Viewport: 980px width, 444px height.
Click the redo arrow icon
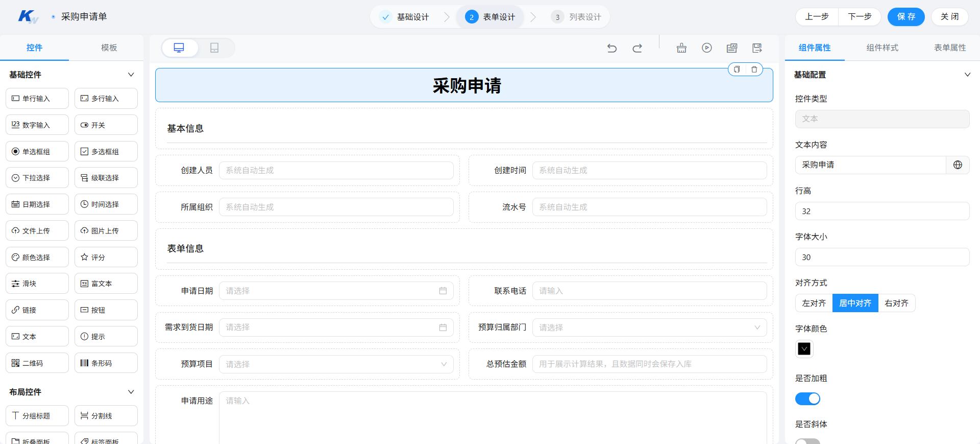[x=637, y=48]
